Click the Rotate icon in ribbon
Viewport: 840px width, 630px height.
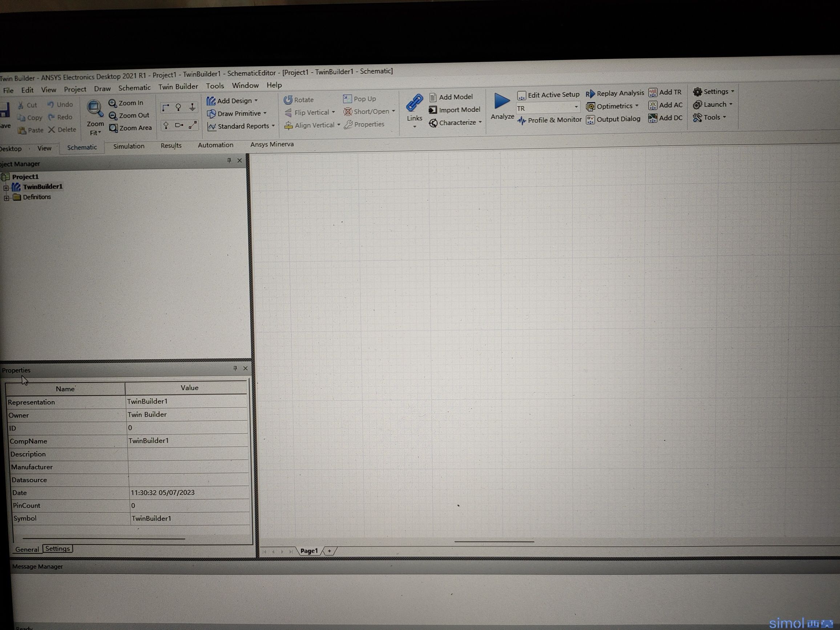coord(288,100)
